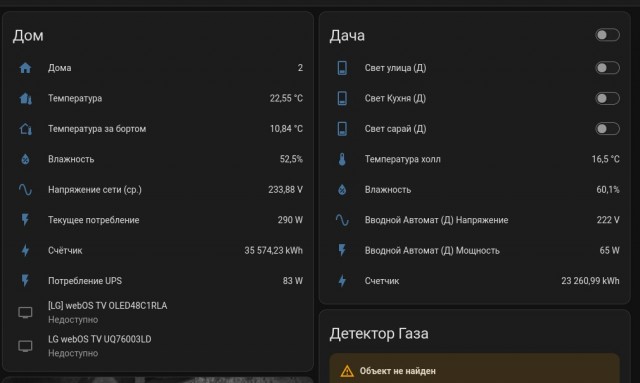640x383 pixels.
Task: Click the 83 W UPS value
Action: point(293,281)
